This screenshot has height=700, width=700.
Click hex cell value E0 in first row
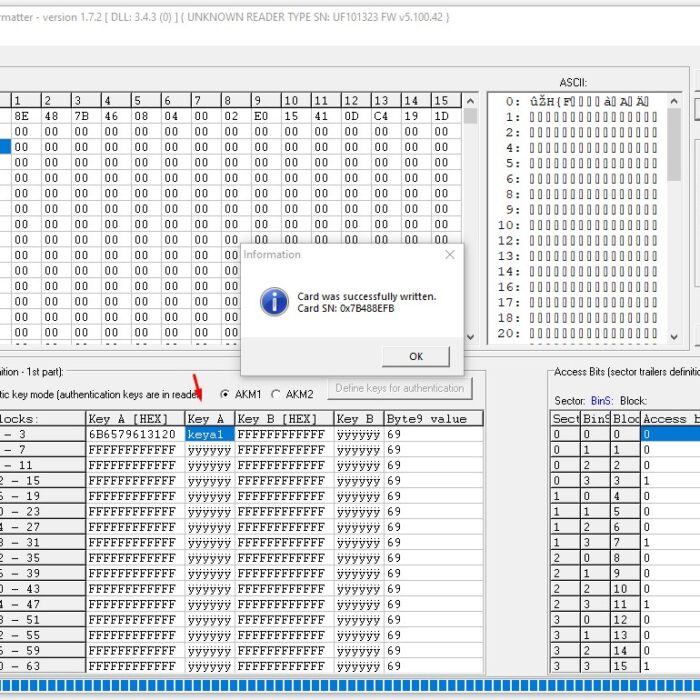(x=266, y=117)
